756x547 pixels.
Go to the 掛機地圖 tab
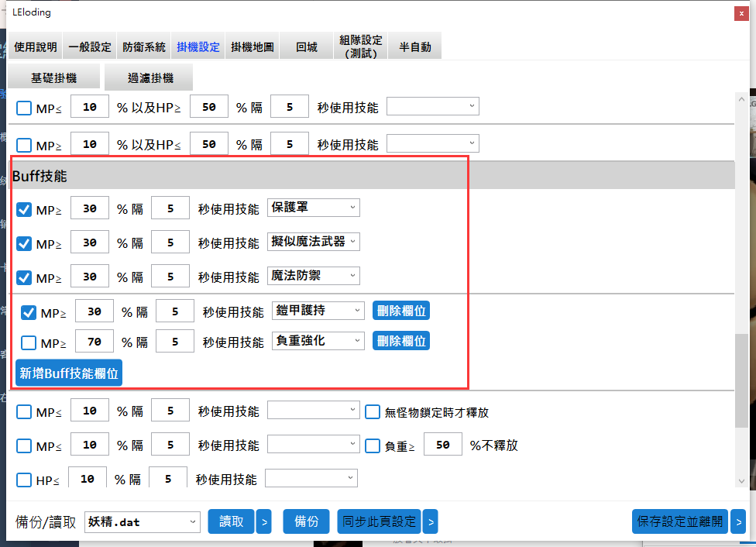[x=253, y=46]
